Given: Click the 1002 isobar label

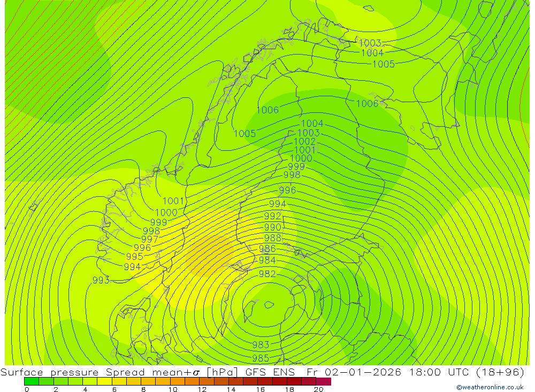Looking at the screenshot, I should (x=305, y=141).
